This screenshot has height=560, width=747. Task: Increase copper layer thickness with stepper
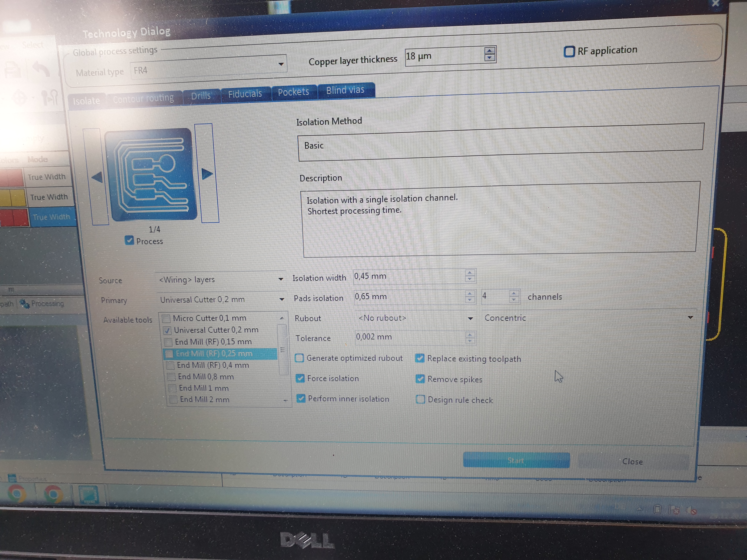tap(489, 51)
